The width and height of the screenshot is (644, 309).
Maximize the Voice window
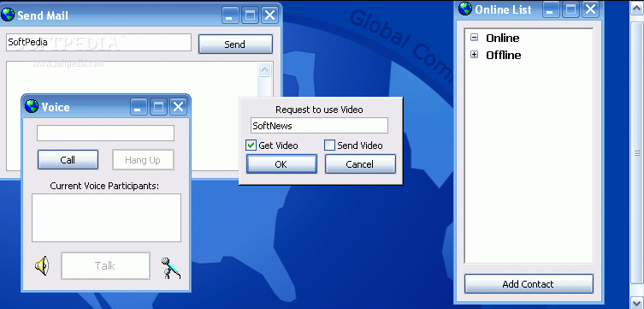tap(158, 107)
